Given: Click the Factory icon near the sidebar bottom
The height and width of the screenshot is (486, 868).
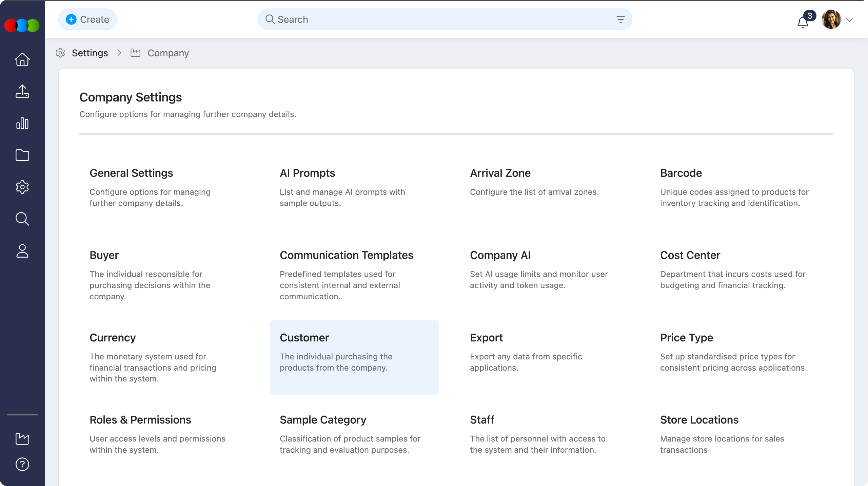Looking at the screenshot, I should 22,439.
